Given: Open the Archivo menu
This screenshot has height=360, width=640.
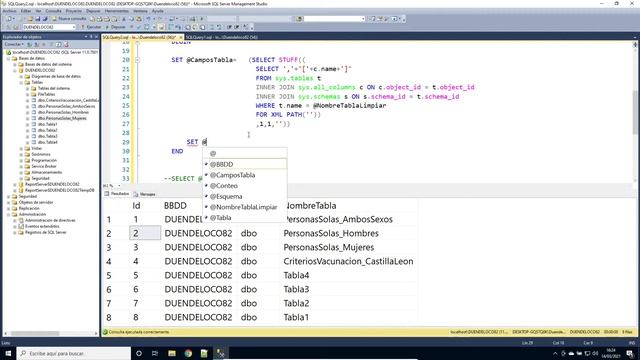Looking at the screenshot, I should pyautogui.click(x=9, y=11).
